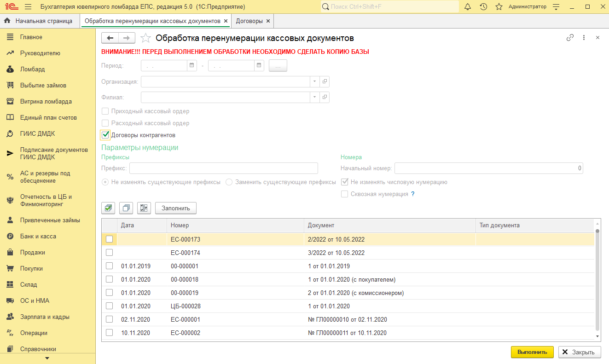Uncheck Договоры контрагентов checkbox

coord(105,135)
